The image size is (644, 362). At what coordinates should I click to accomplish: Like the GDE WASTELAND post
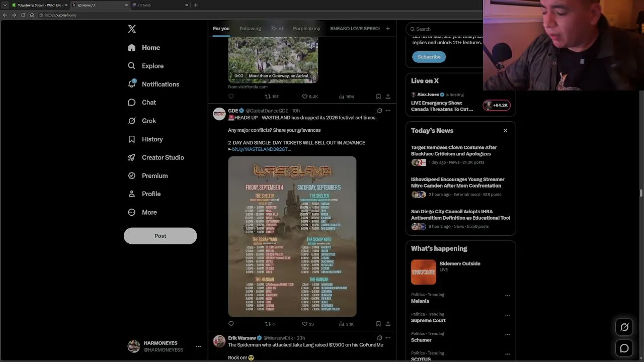pos(308,324)
